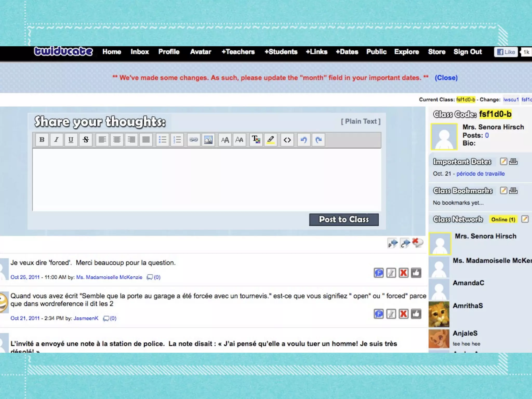Delete the Oct 25 post with red X
532x399 pixels.
[x=403, y=273]
